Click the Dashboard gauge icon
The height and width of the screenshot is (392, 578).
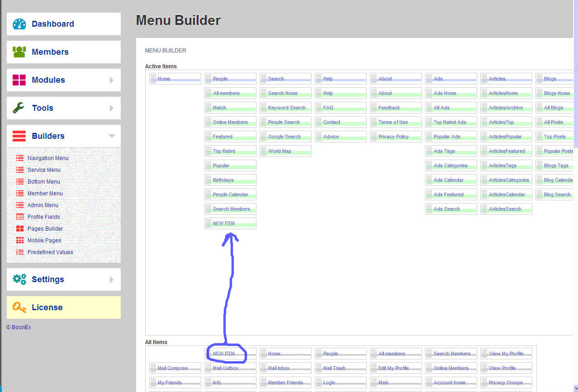click(19, 24)
